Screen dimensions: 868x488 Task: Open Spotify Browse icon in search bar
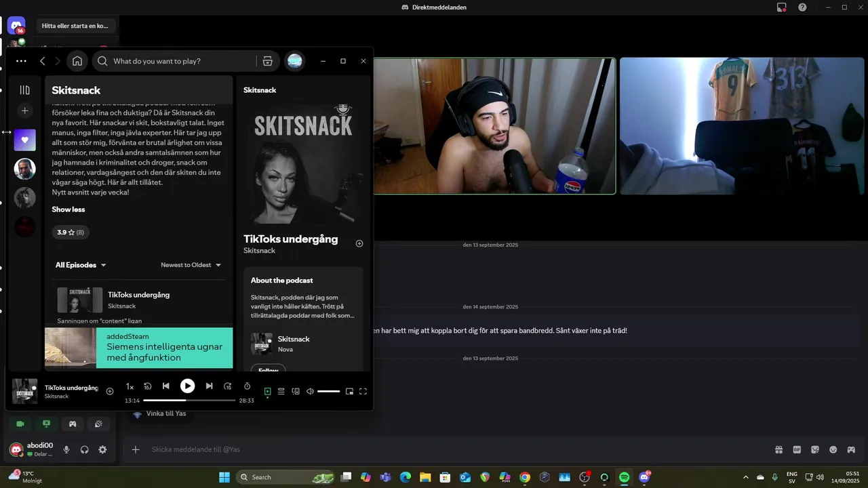(268, 61)
